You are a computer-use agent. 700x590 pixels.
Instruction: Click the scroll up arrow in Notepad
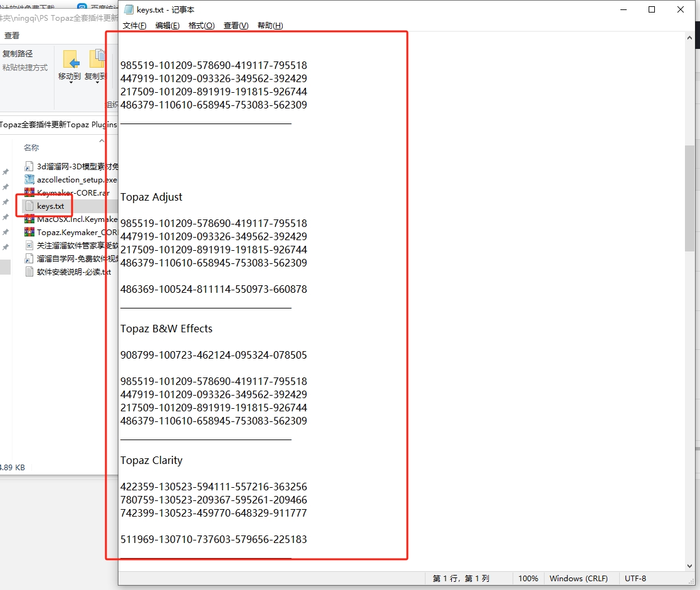pyautogui.click(x=689, y=38)
